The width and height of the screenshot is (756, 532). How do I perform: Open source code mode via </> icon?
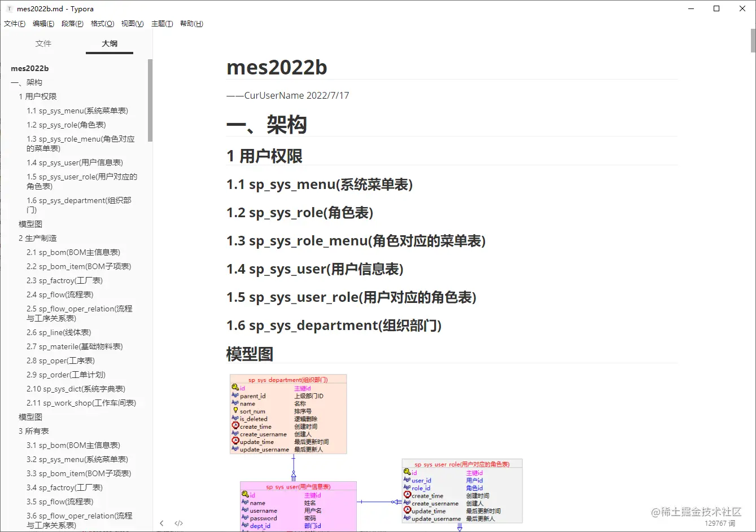(178, 523)
